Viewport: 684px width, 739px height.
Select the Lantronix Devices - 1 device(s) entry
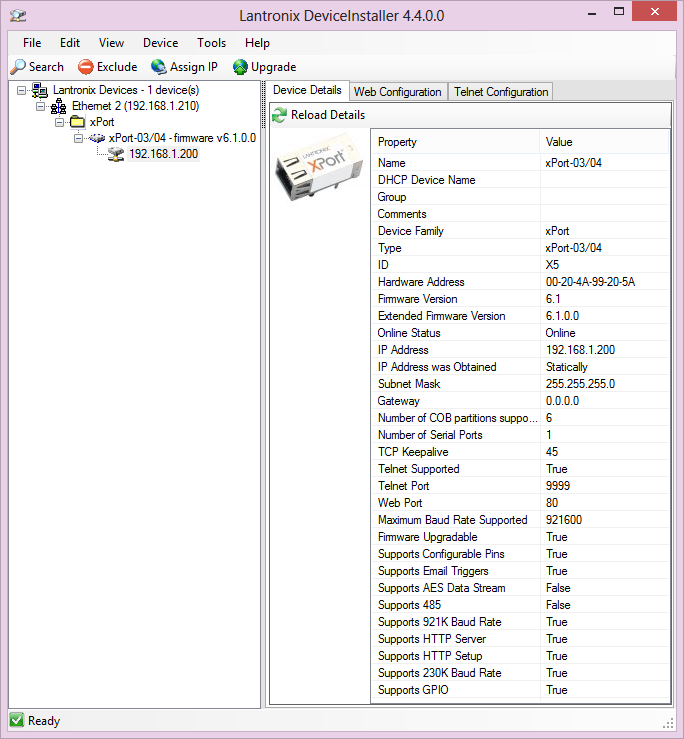tap(126, 90)
